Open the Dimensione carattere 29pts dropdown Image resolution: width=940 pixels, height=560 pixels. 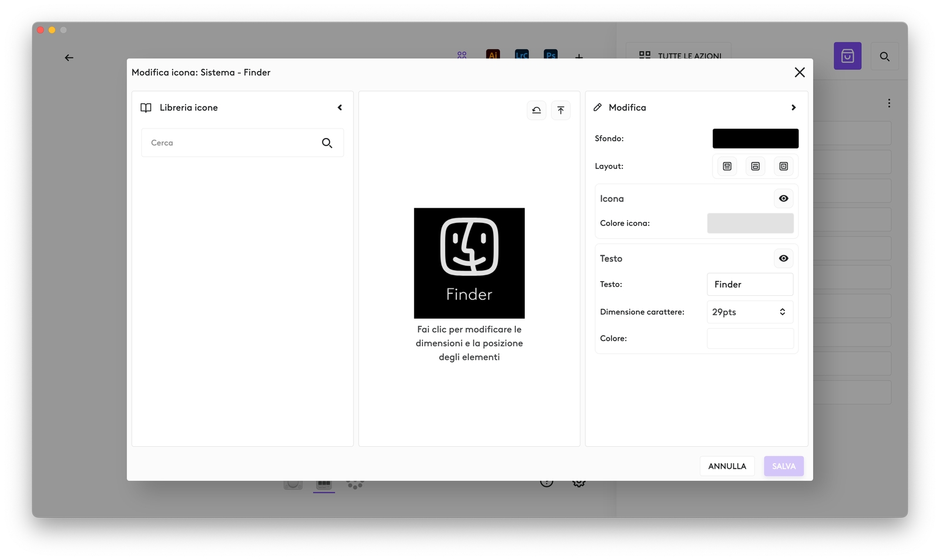click(x=750, y=312)
